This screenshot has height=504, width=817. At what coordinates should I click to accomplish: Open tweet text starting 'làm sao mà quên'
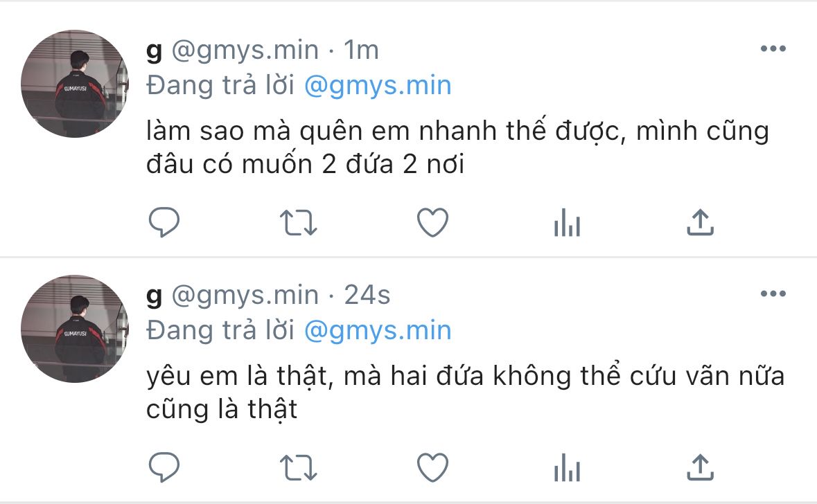tap(457, 147)
